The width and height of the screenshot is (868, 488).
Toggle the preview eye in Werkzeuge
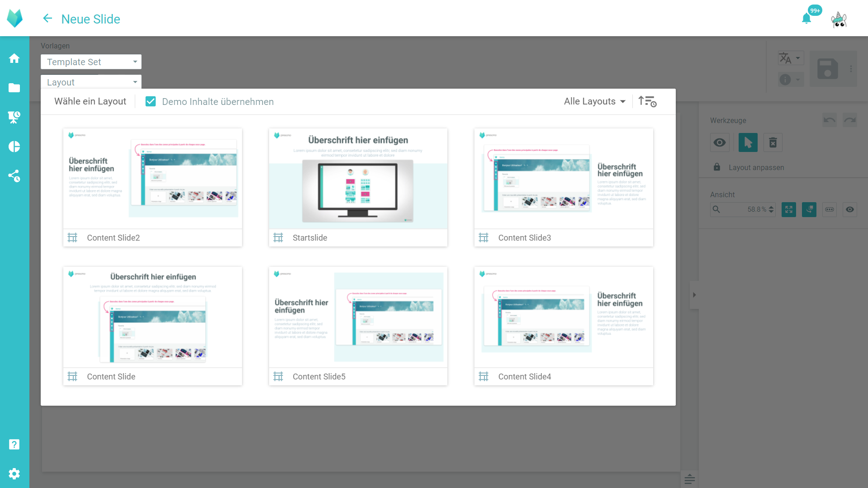click(720, 143)
